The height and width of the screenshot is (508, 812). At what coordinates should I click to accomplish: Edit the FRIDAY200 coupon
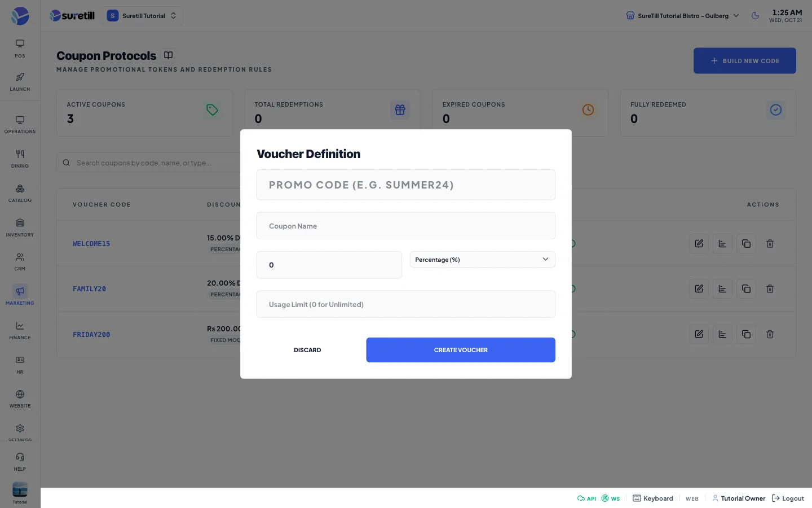click(x=699, y=334)
